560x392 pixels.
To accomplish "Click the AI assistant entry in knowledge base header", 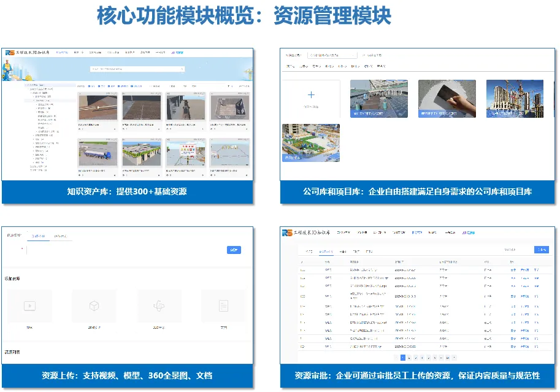I will pos(177,53).
